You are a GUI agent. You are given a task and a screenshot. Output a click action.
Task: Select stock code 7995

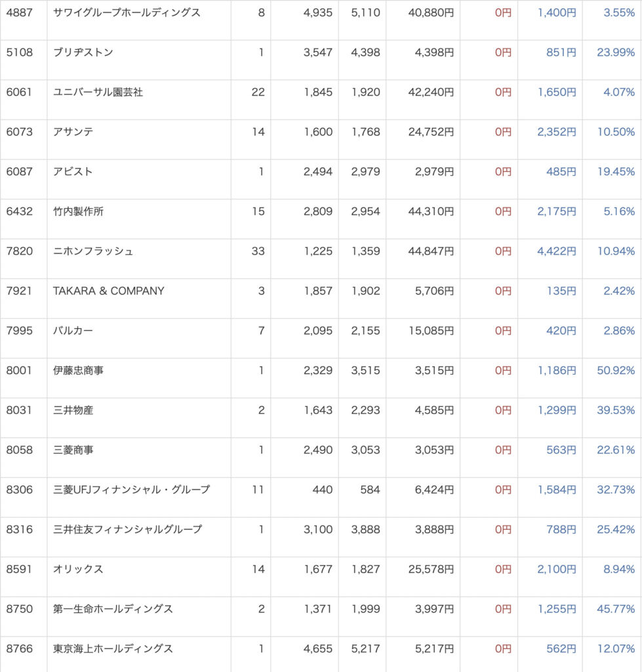pos(19,331)
